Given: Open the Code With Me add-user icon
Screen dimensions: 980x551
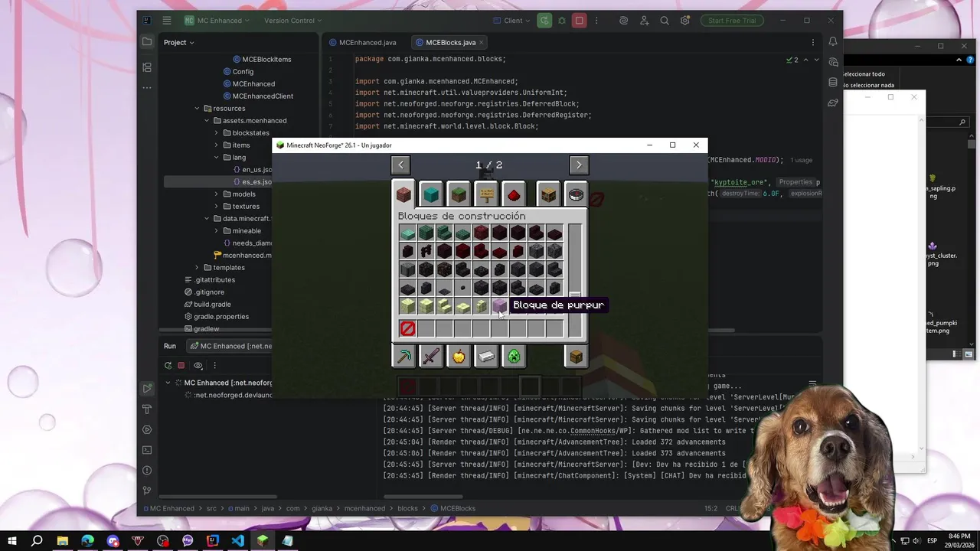Looking at the screenshot, I should point(645,21).
